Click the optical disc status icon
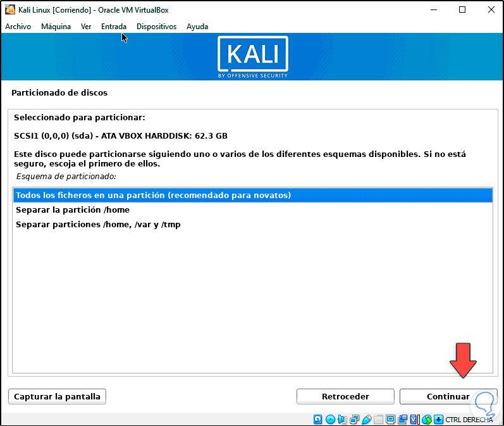Image resolution: width=504 pixels, height=426 pixels. (330, 419)
